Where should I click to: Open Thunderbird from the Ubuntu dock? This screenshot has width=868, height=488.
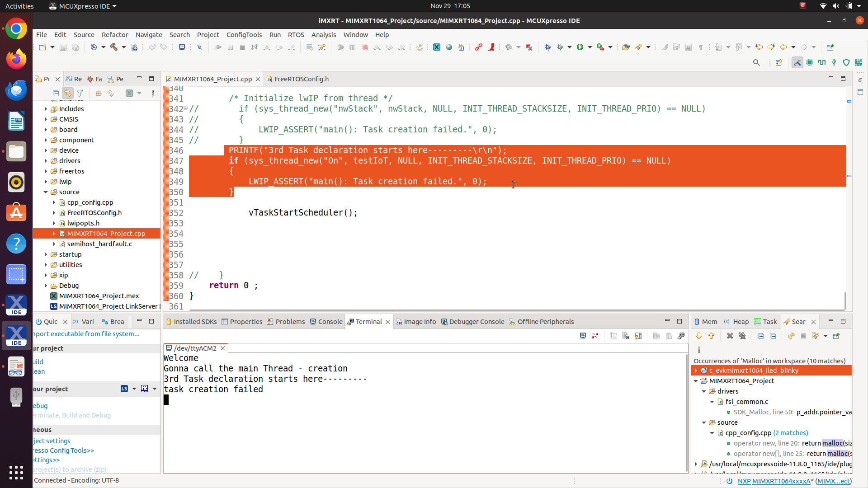(x=16, y=90)
